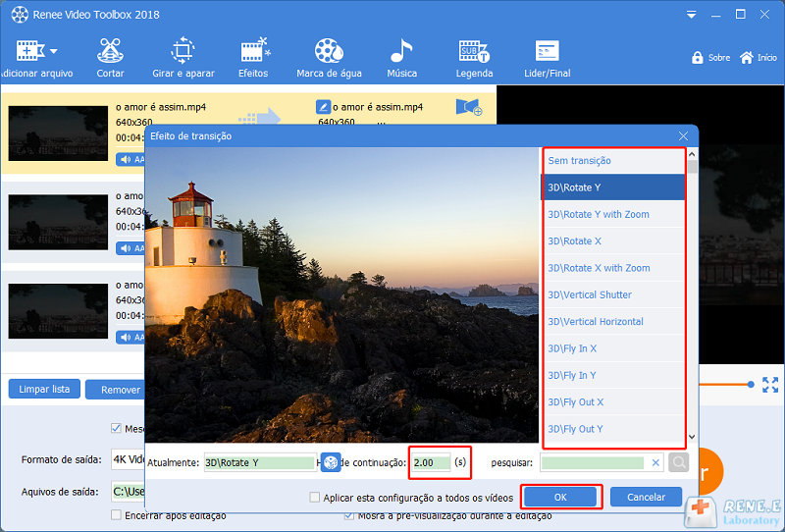Click the pesquisar search input field
The image size is (785, 532).
tap(593, 462)
